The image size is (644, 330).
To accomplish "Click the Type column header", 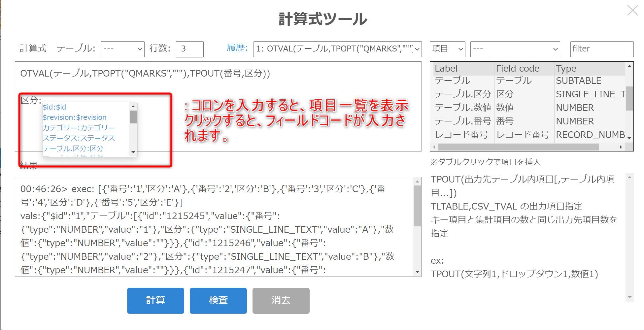I will pyautogui.click(x=590, y=68).
